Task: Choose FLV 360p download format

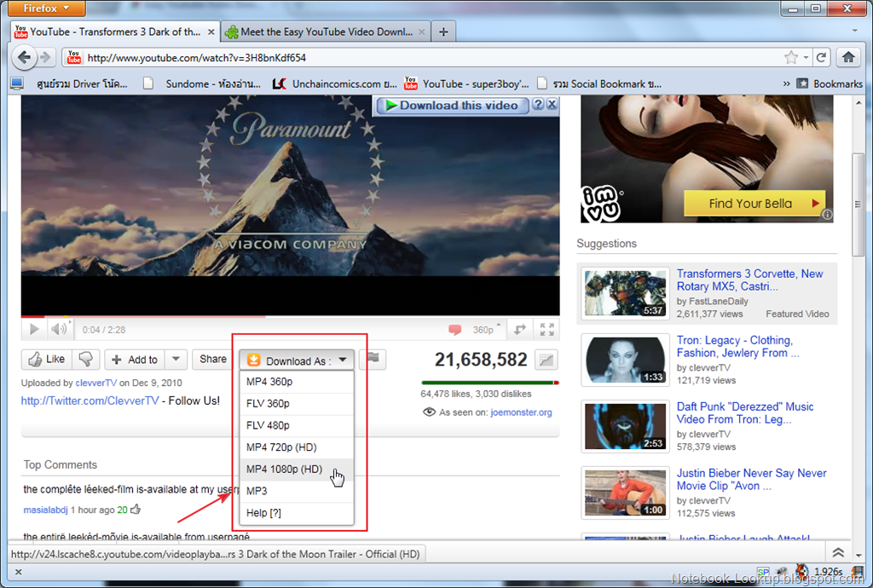Action: tap(297, 403)
